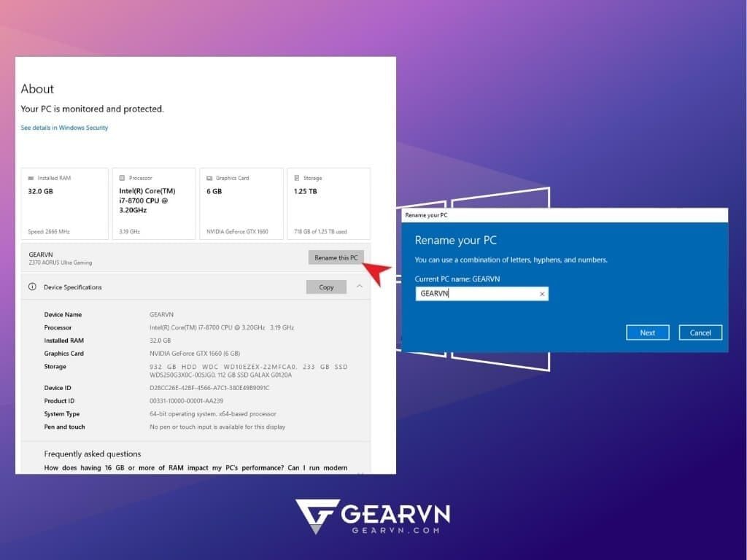Clear the PC name using the X icon
This screenshot has width=747, height=560.
pos(542,293)
